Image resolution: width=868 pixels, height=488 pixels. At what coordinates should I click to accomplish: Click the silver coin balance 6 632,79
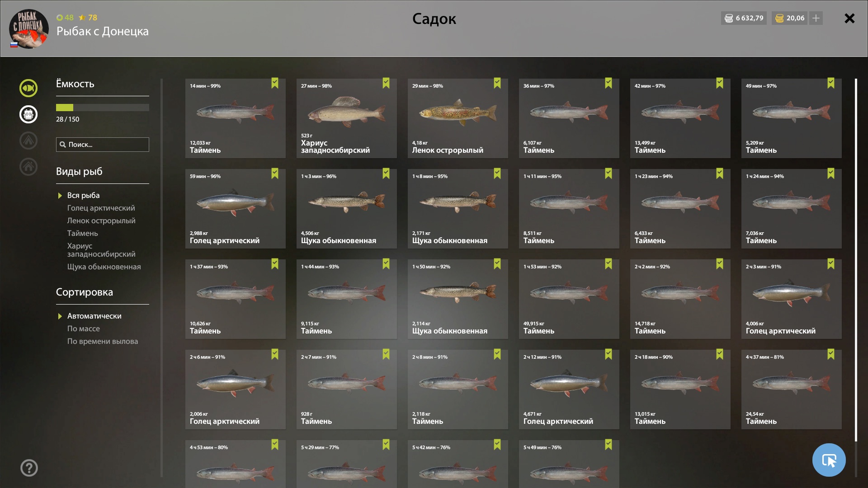tap(744, 18)
